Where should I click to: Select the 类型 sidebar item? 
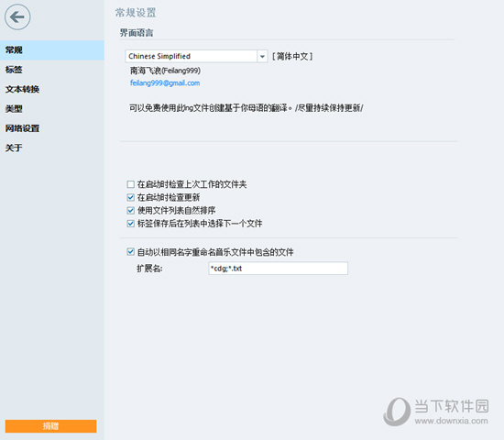pyautogui.click(x=52, y=109)
